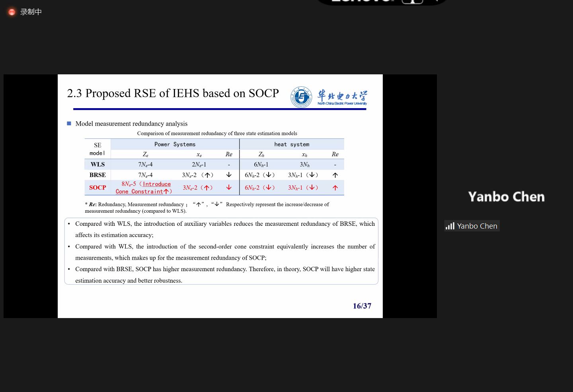Click the signal strength bars icon beside Yanbo Chen
The image size is (573, 392).
(450, 226)
